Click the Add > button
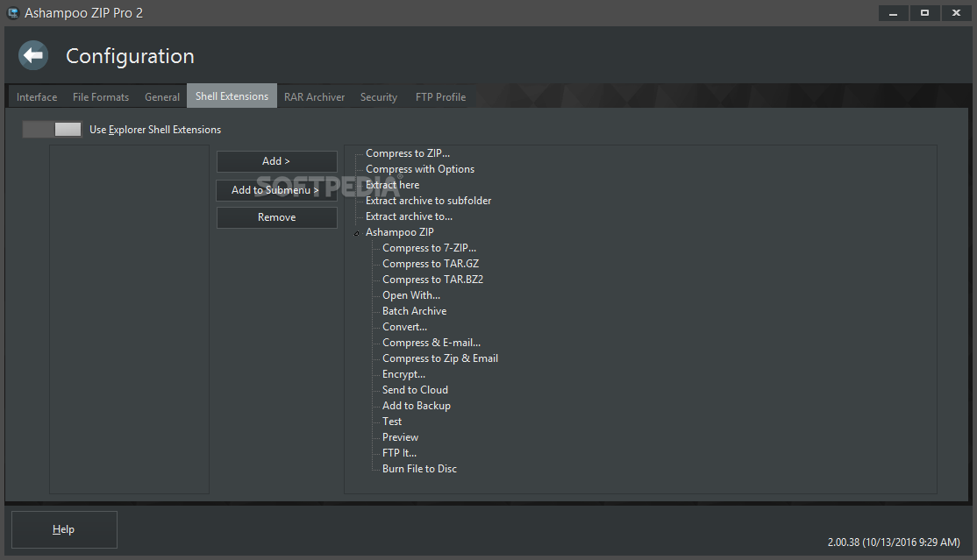 (276, 161)
